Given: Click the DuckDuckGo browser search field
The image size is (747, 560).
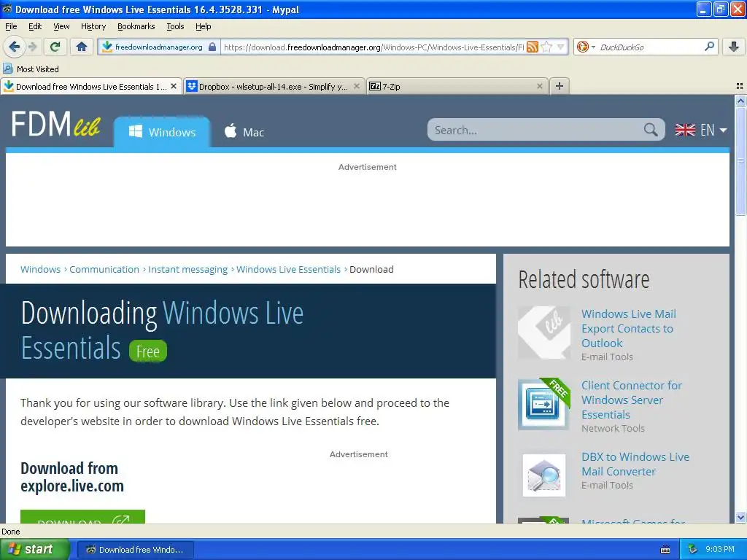Looking at the screenshot, I should pos(650,47).
